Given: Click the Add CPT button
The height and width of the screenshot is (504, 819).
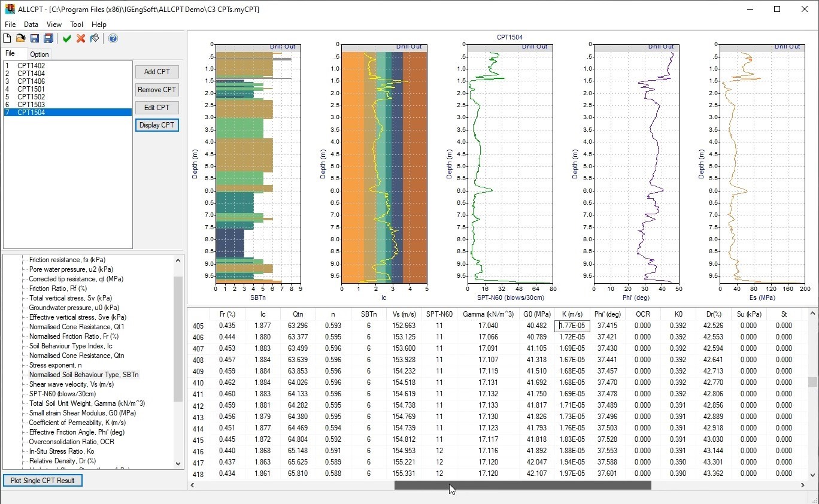Looking at the screenshot, I should (x=157, y=72).
